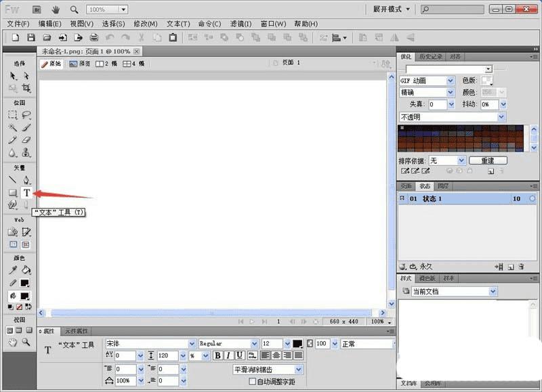Select the Line tool
The width and height of the screenshot is (542, 392).
pyautogui.click(x=12, y=180)
